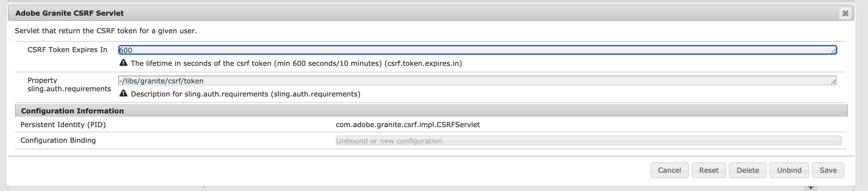Click resize handle of CSRF Token Expires field

tap(833, 51)
